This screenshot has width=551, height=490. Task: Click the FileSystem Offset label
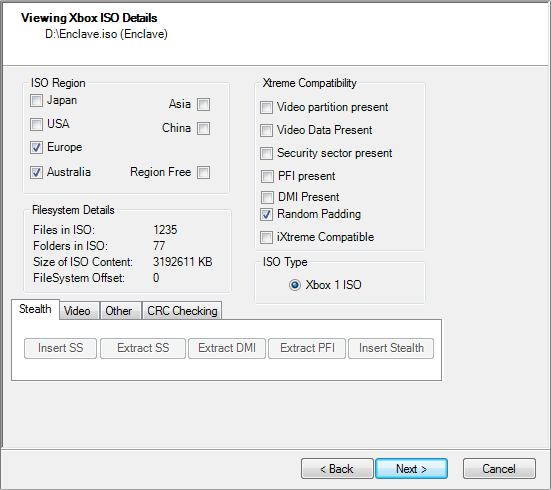79,278
